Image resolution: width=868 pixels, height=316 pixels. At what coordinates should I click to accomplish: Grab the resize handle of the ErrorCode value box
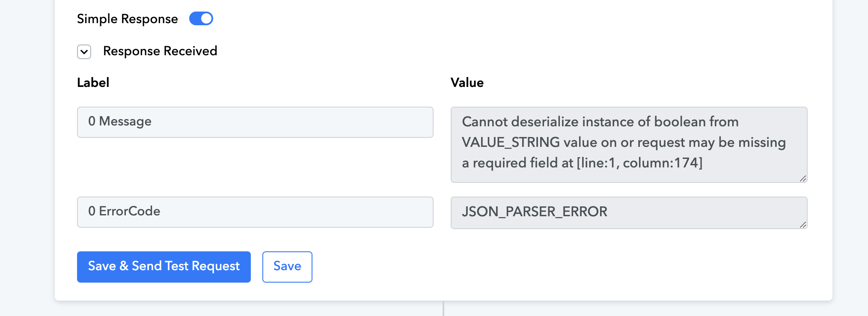click(803, 225)
